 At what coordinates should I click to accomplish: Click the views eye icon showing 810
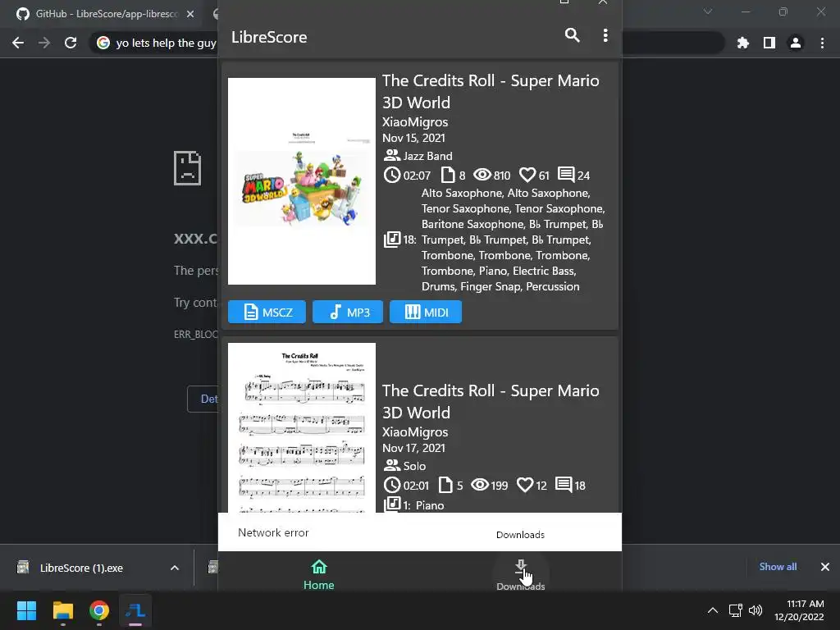pos(482,175)
